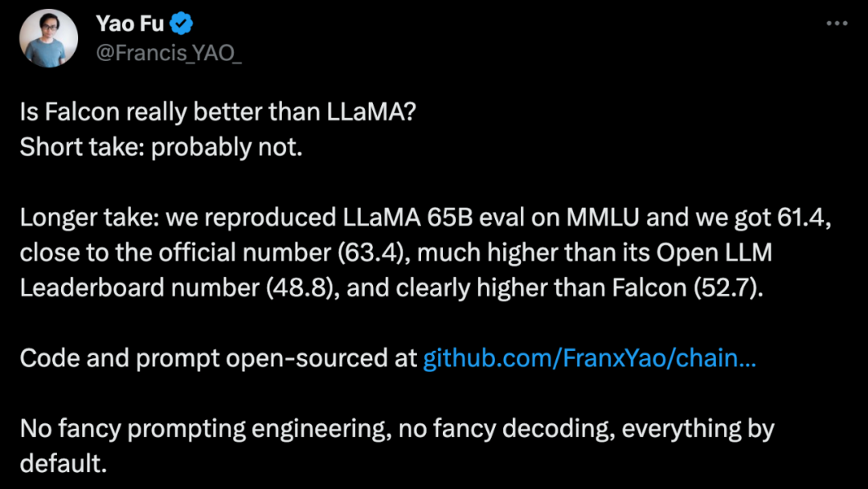Click the 'Code and prompt open-sourced at' text

point(219,359)
